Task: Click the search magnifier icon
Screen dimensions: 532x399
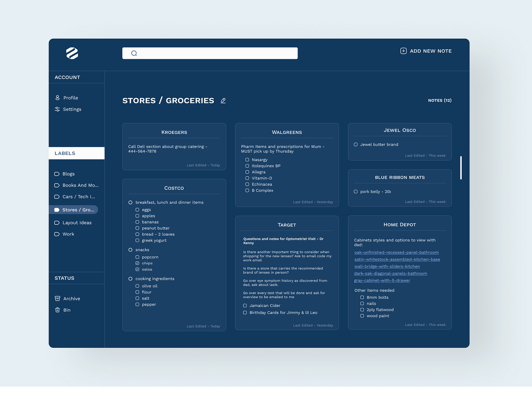Action: [x=134, y=53]
